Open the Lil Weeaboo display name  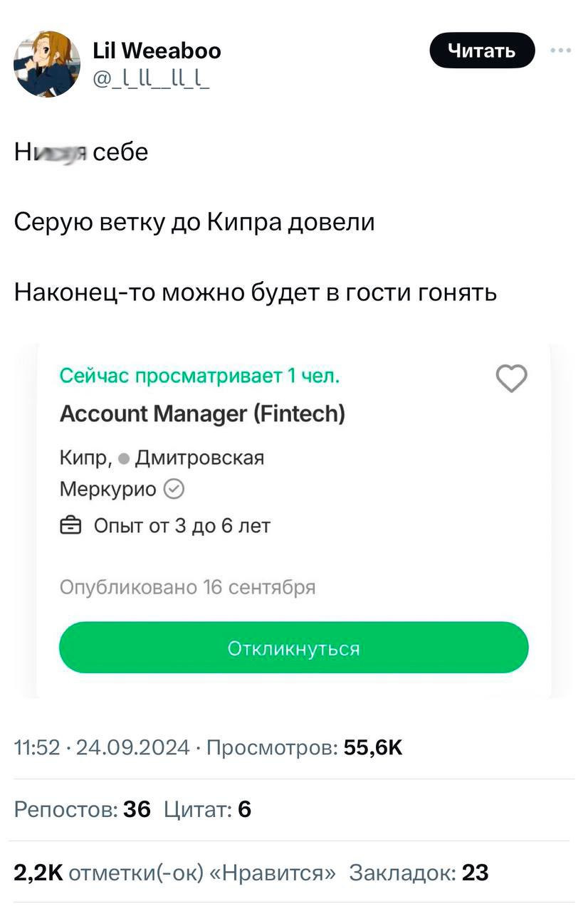click(157, 51)
